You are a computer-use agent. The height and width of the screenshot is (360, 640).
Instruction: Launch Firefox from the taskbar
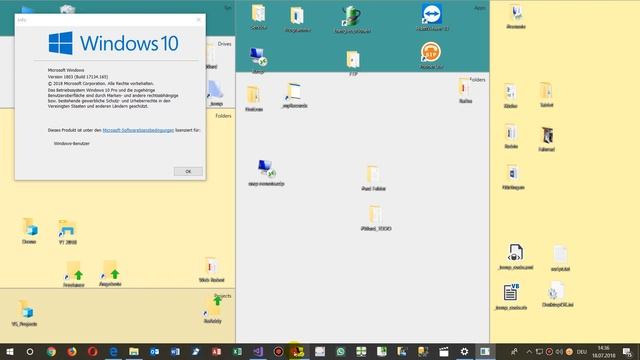72,351
